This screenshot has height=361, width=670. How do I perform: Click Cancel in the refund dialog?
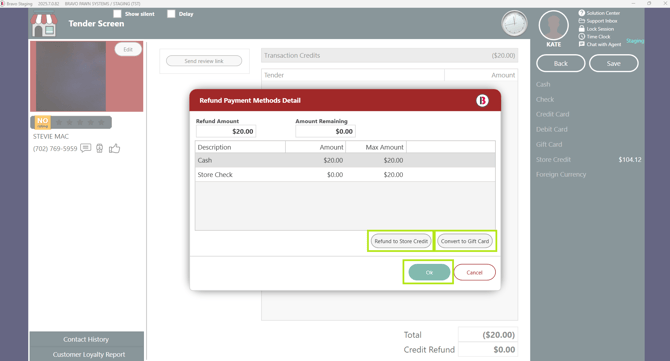click(x=474, y=272)
